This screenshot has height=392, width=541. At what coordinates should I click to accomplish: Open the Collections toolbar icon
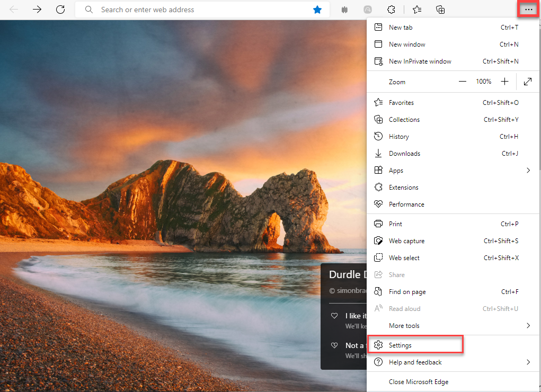coord(440,10)
